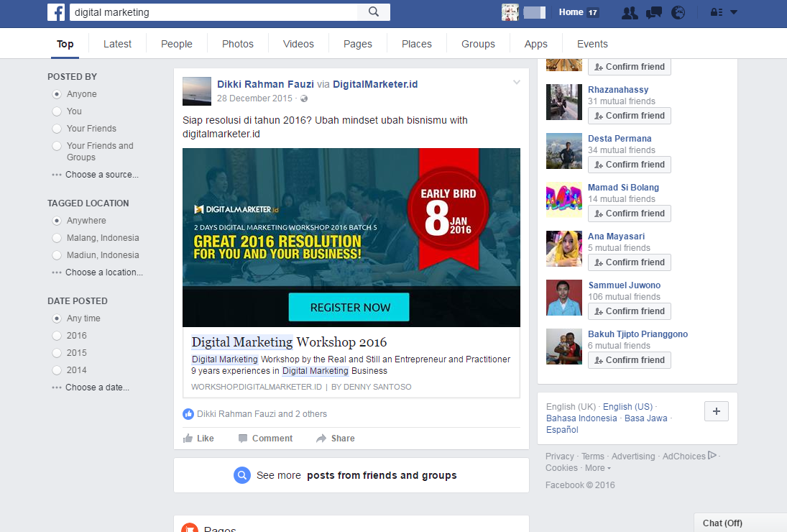Switch to the People tab
787x532 pixels.
177,44
